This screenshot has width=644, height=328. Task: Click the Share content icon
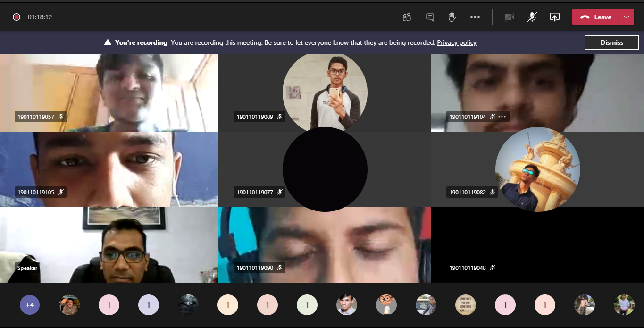coord(554,17)
